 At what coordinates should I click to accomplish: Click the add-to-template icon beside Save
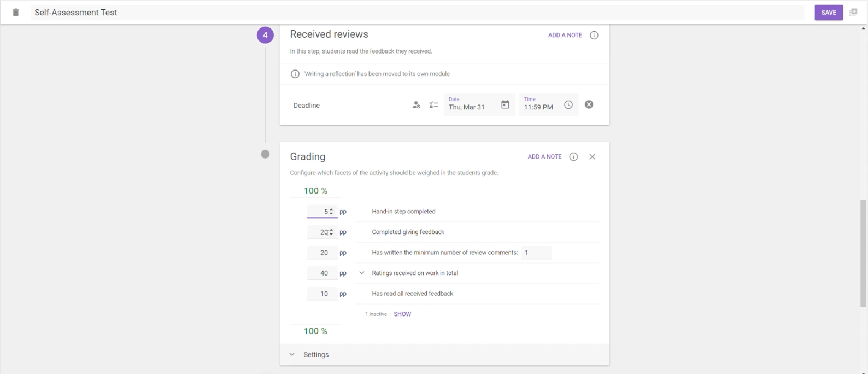pos(853,12)
